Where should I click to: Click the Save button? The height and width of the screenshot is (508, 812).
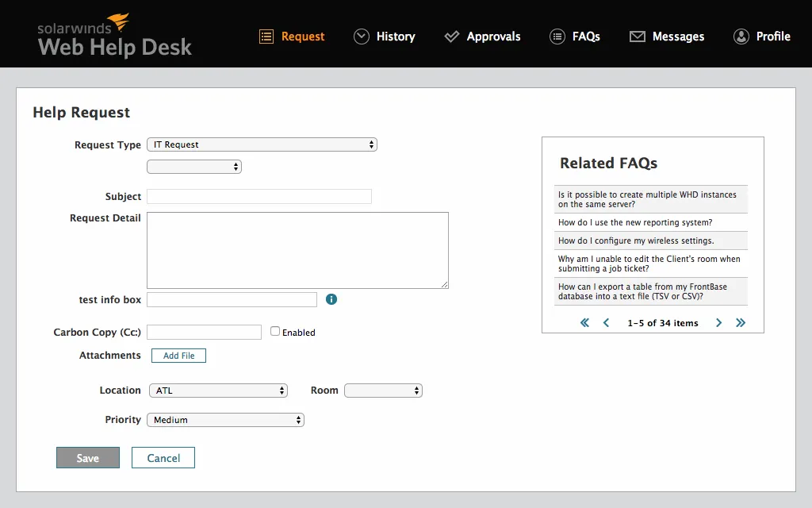point(87,457)
